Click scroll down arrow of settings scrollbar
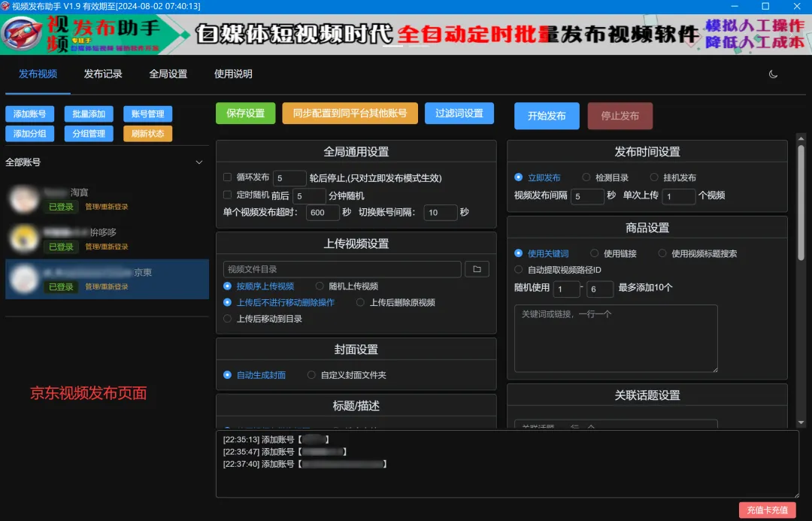 coord(801,423)
